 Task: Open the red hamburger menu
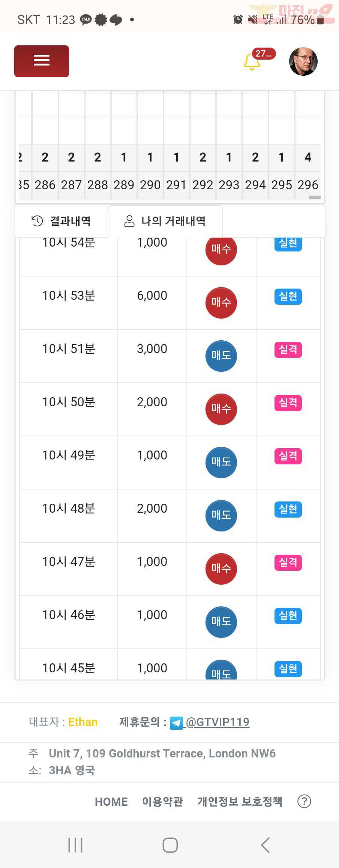click(x=42, y=61)
